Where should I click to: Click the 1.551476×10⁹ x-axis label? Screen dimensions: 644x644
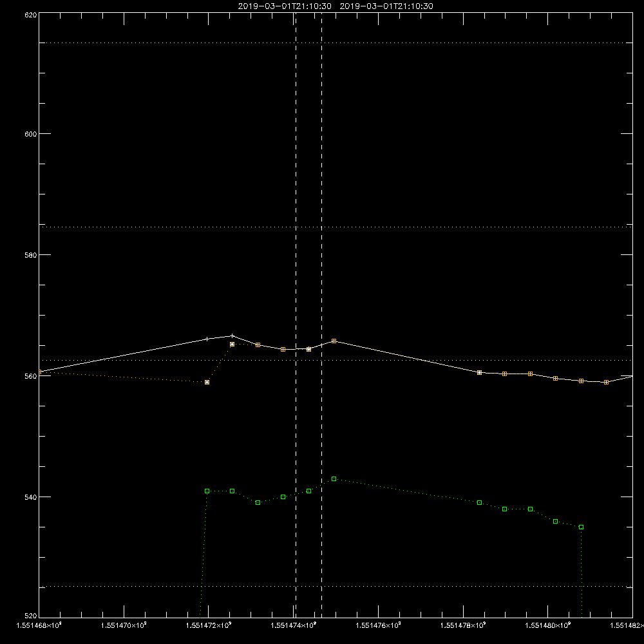point(378,625)
